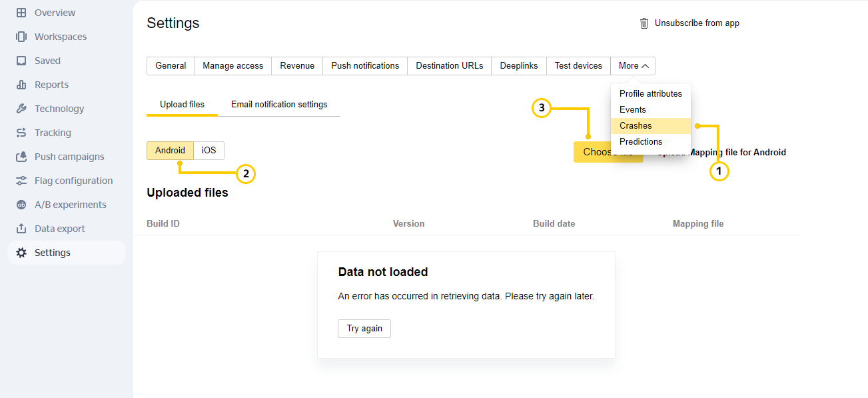Open Tracking via its arrows icon
868x398 pixels.
(21, 133)
